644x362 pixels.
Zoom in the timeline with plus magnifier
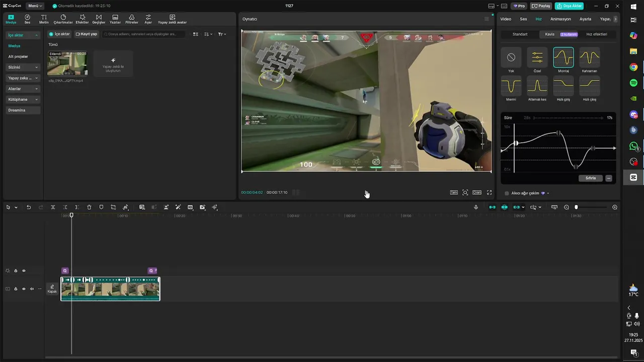tap(615, 207)
